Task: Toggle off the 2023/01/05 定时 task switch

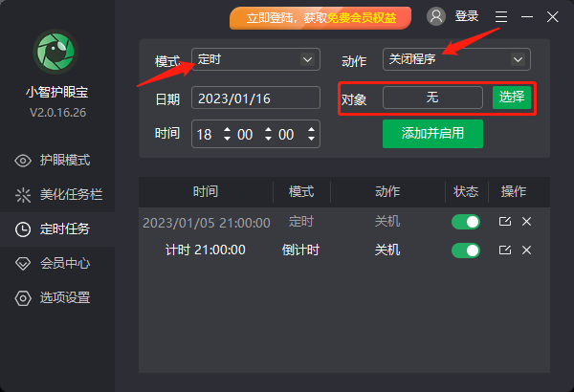Action: tap(466, 222)
